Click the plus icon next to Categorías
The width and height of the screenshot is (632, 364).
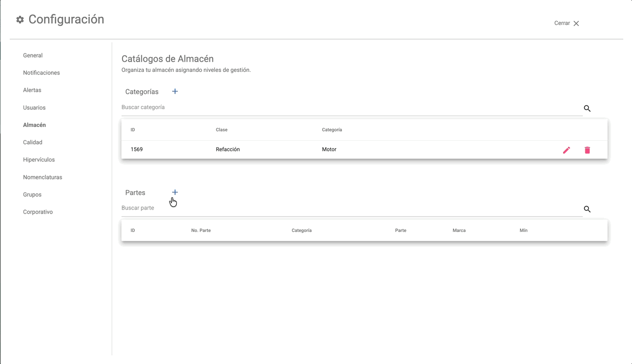pyautogui.click(x=175, y=91)
